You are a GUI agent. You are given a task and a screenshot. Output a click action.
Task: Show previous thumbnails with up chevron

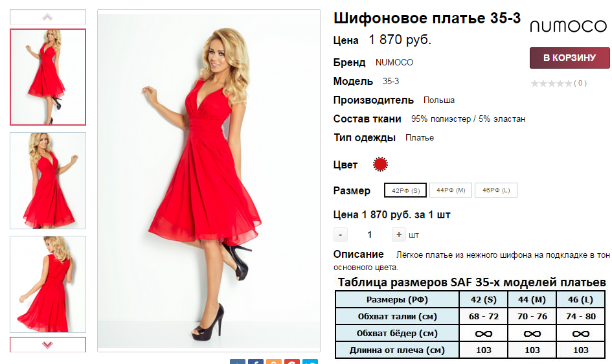[x=48, y=17]
